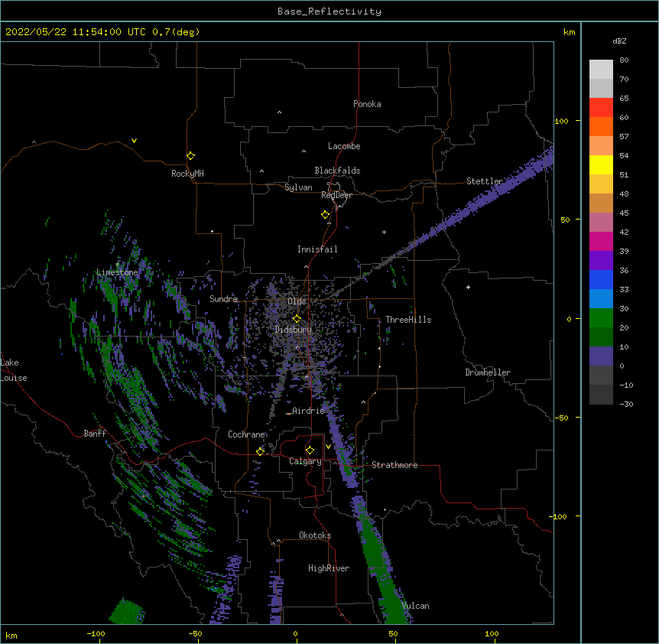Click the dBZ legend heading
This screenshot has height=644, width=659.
click(x=619, y=41)
